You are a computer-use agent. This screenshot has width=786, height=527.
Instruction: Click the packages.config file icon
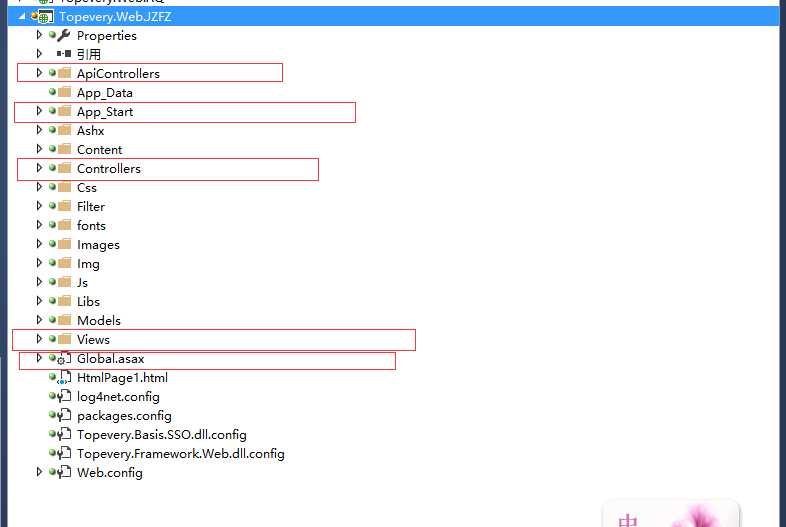64,416
